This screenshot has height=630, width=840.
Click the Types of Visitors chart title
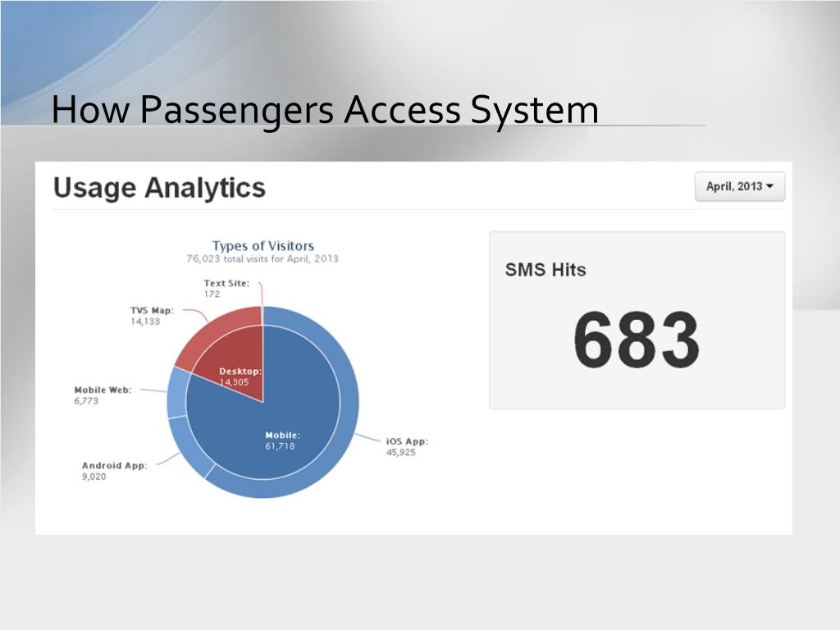point(263,246)
